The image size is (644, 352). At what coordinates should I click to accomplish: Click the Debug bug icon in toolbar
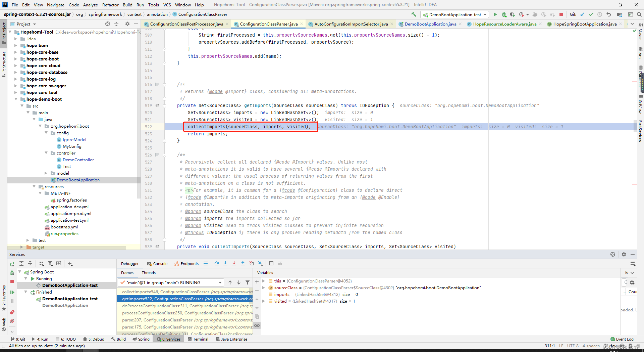click(504, 14)
